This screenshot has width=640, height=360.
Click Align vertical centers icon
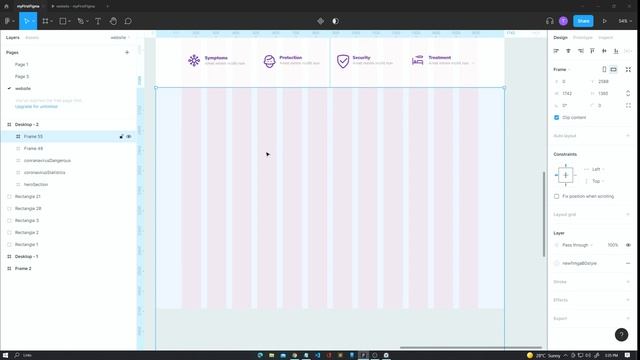coord(604,51)
